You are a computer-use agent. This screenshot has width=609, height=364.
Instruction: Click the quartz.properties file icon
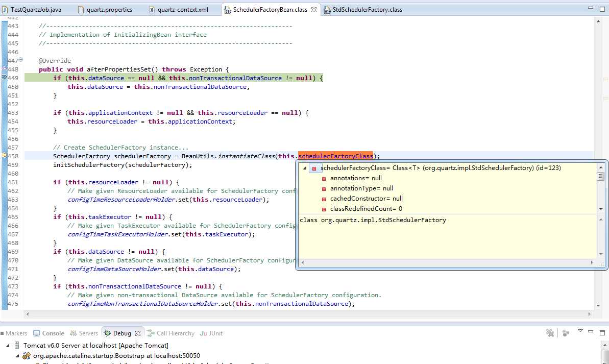pos(81,10)
